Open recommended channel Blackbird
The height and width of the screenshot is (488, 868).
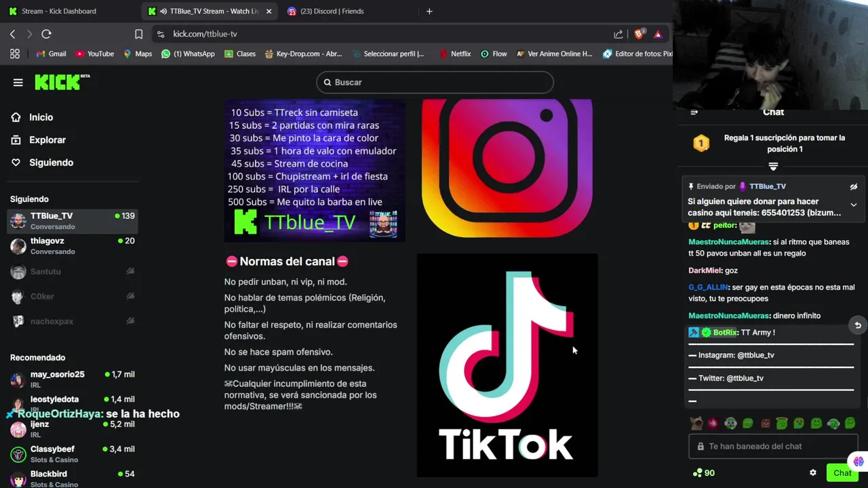[73, 479]
